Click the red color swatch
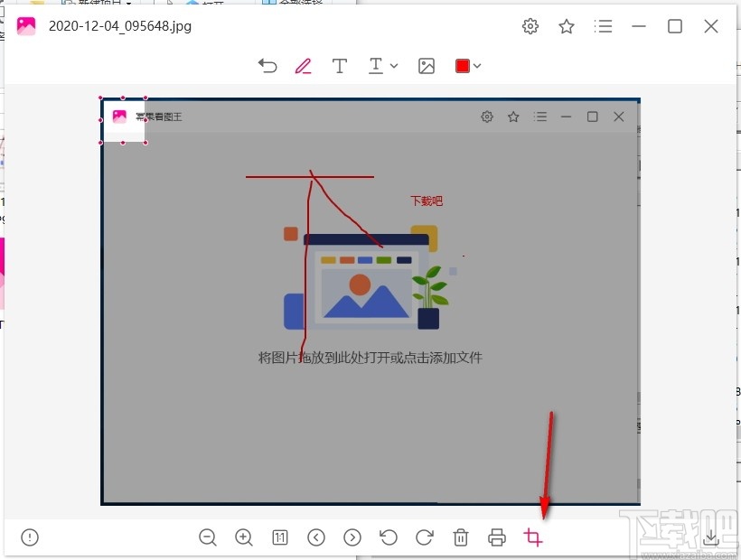Image resolution: width=741 pixels, height=560 pixels. click(462, 65)
